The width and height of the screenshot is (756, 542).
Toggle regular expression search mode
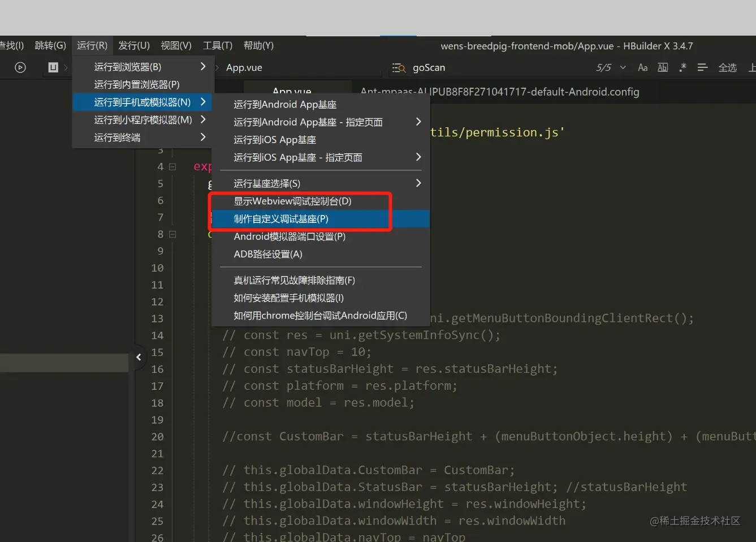(x=683, y=67)
